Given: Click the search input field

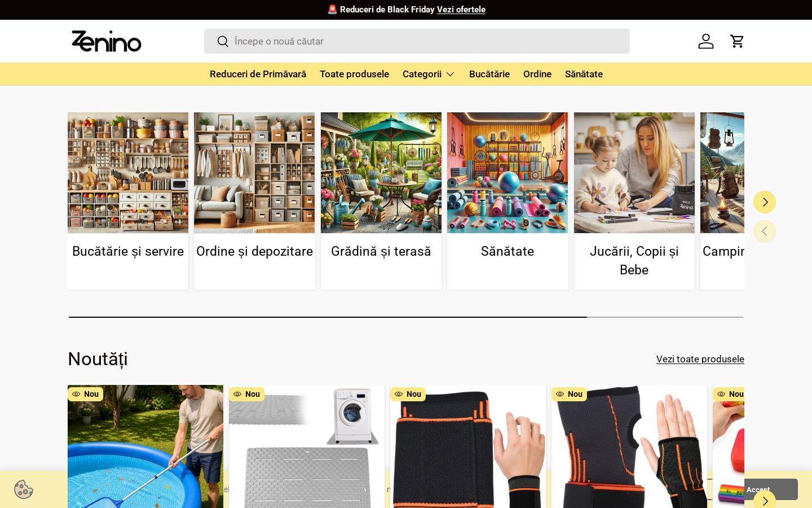Looking at the screenshot, I should point(417,41).
